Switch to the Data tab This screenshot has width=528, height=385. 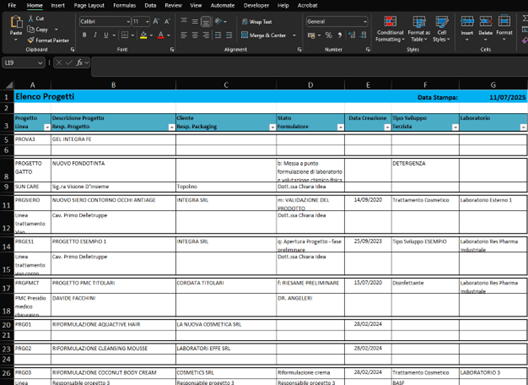[x=150, y=5]
